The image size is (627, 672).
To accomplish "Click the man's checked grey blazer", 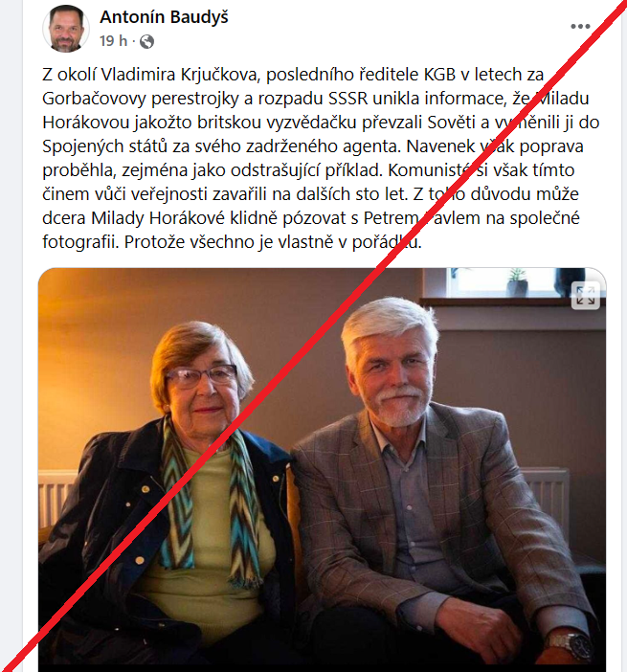I will [x=441, y=514].
